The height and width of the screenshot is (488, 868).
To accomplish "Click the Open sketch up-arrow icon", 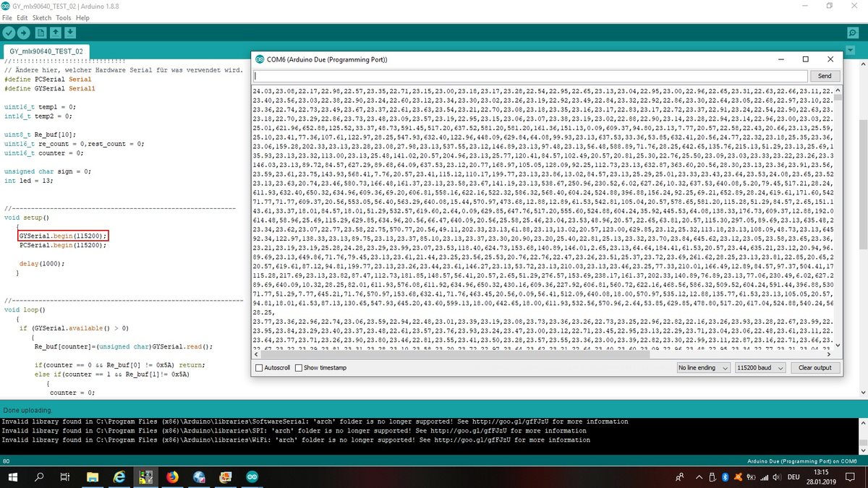I will pos(56,33).
